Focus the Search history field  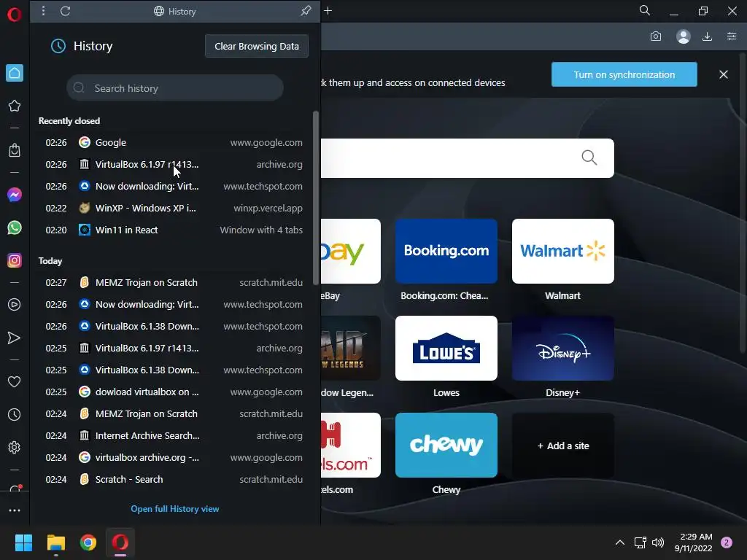coord(175,87)
